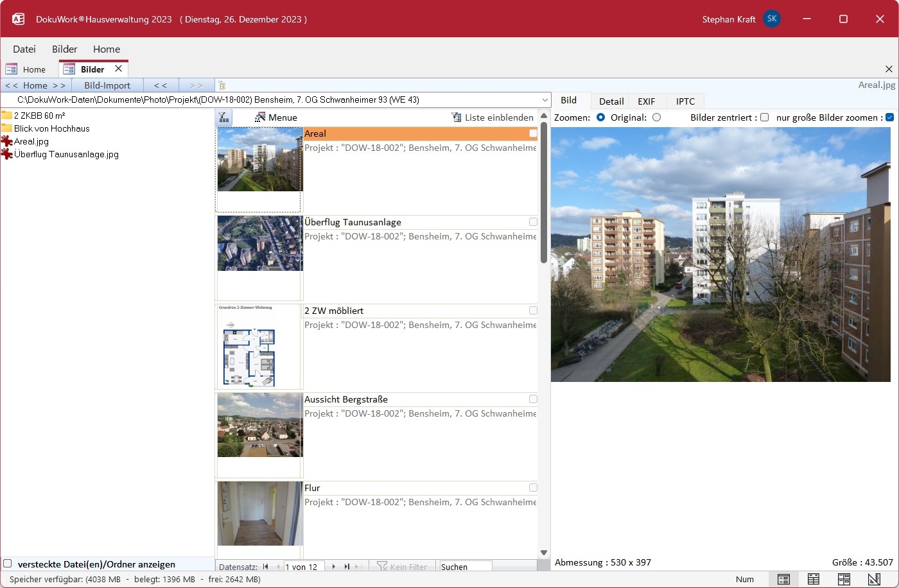Image resolution: width=899 pixels, height=588 pixels.
Task: Click the Kein Filter funnel icon
Action: pos(382,567)
